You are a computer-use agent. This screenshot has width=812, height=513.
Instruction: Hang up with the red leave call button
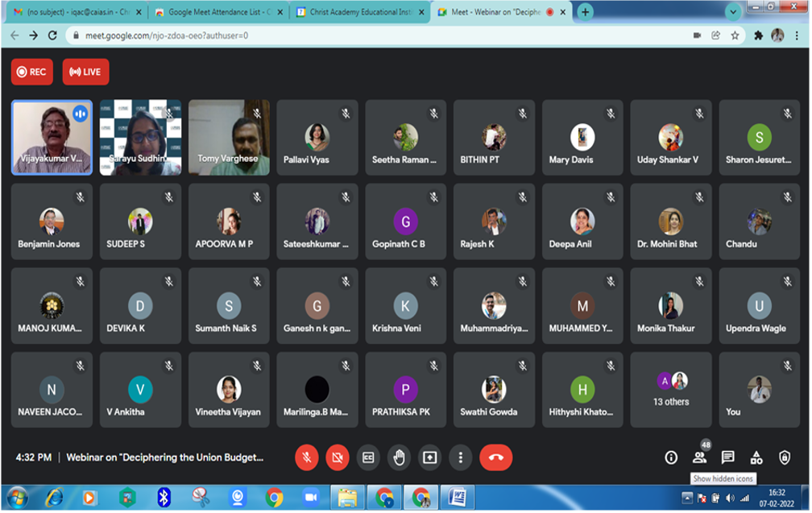coord(495,457)
